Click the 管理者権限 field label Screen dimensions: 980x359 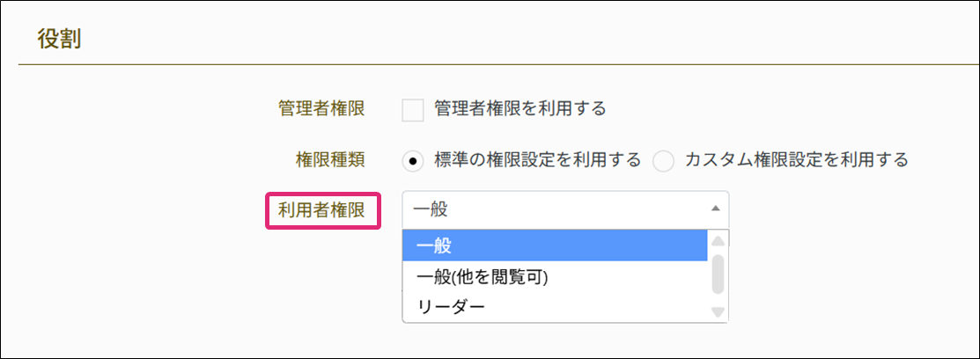(321, 109)
